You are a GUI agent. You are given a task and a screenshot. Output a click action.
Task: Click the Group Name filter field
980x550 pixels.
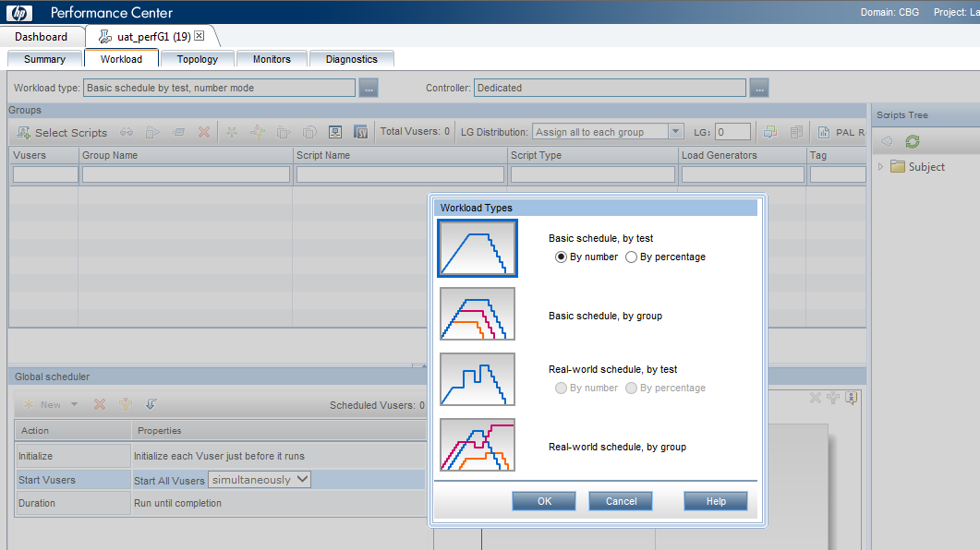coord(187,174)
